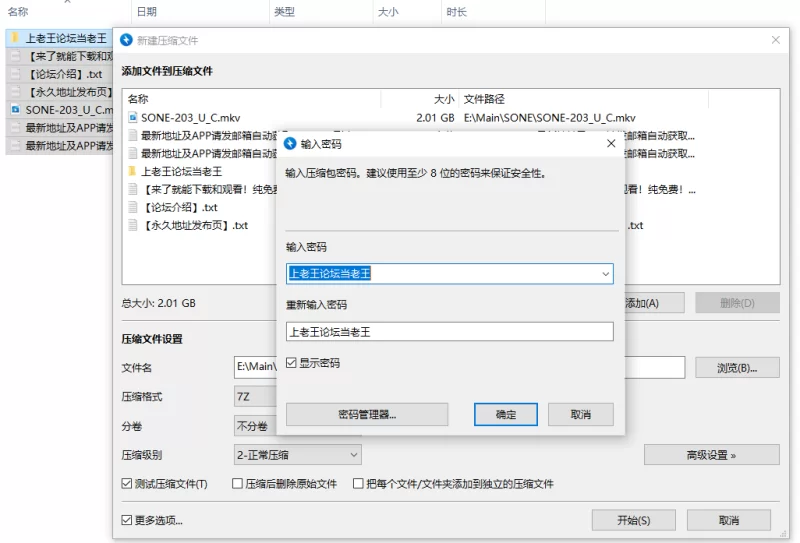Click the 文件名 path field starting E:\Main
800x543 pixels.
tap(255, 367)
